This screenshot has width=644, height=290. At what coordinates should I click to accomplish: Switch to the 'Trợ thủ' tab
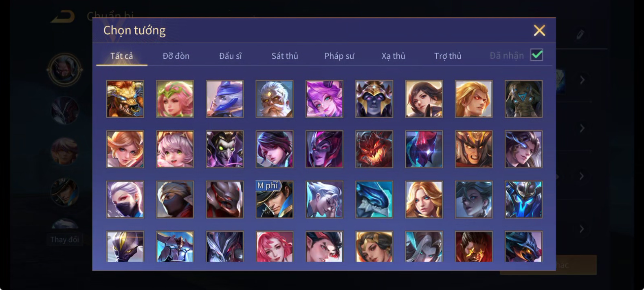(448, 56)
